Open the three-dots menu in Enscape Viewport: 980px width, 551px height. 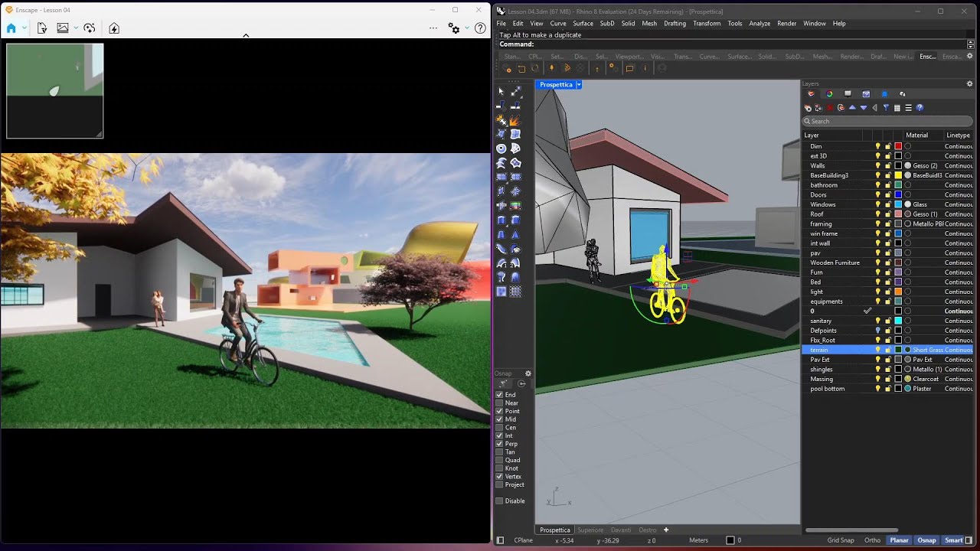(x=433, y=28)
